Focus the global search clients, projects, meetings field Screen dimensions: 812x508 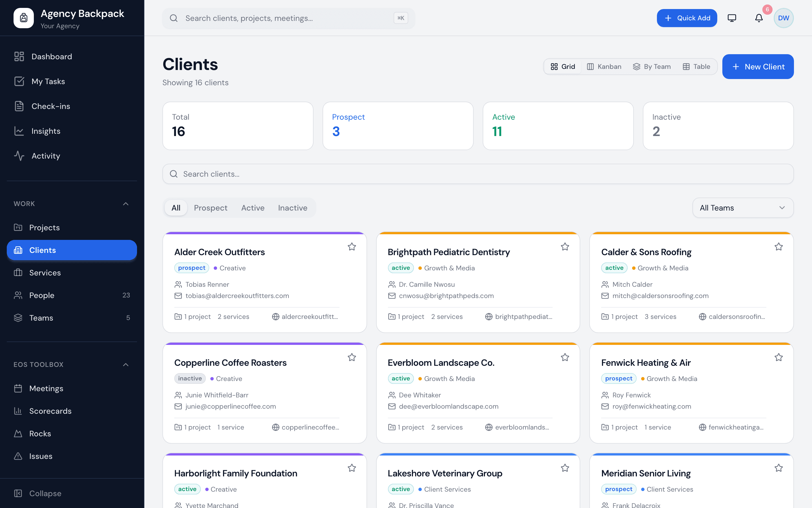[288, 18]
